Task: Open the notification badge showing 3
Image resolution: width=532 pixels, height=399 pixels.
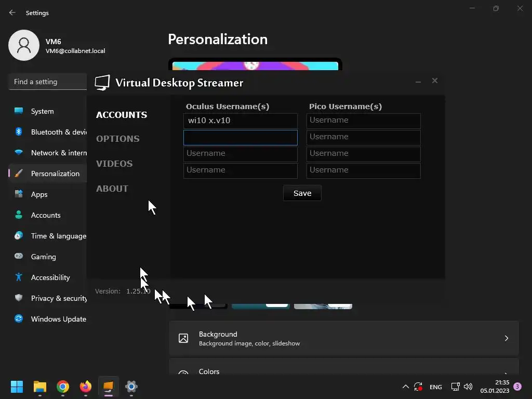Action: tap(517, 387)
